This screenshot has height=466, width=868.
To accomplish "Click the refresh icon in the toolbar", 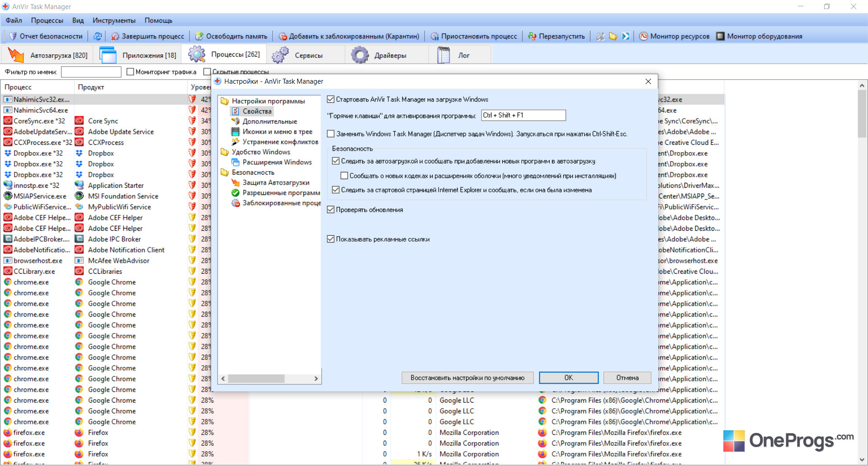I will coord(97,36).
